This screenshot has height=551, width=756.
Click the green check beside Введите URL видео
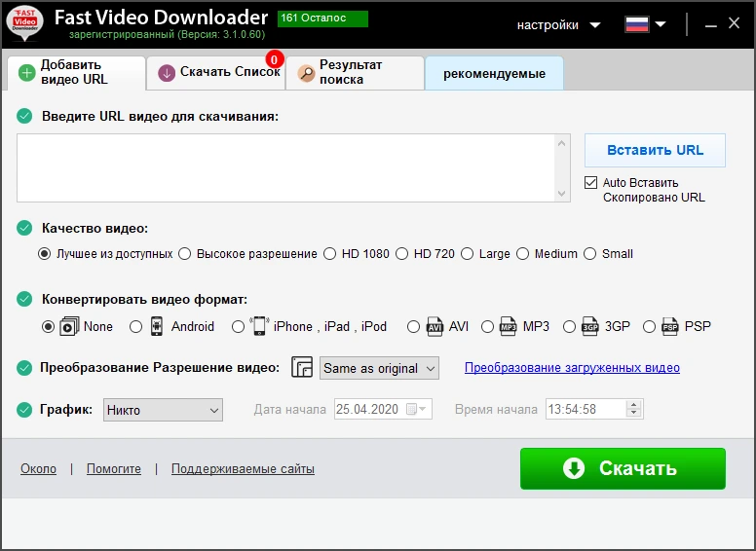coord(24,116)
